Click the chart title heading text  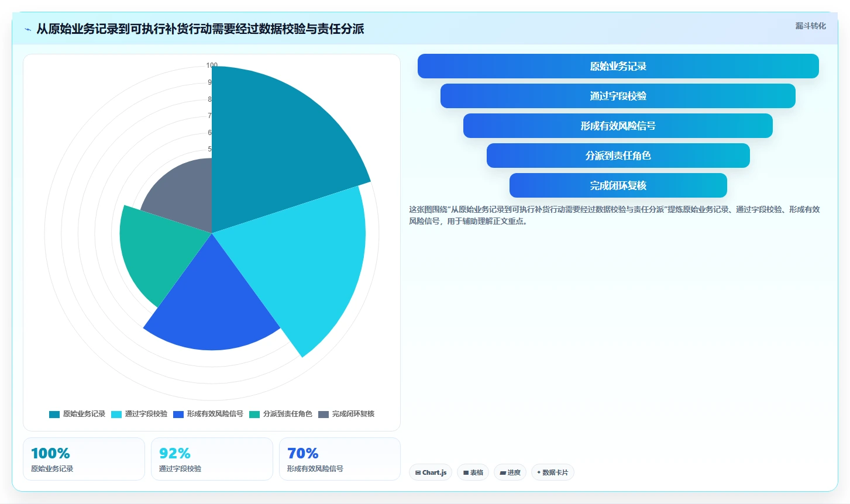[200, 29]
